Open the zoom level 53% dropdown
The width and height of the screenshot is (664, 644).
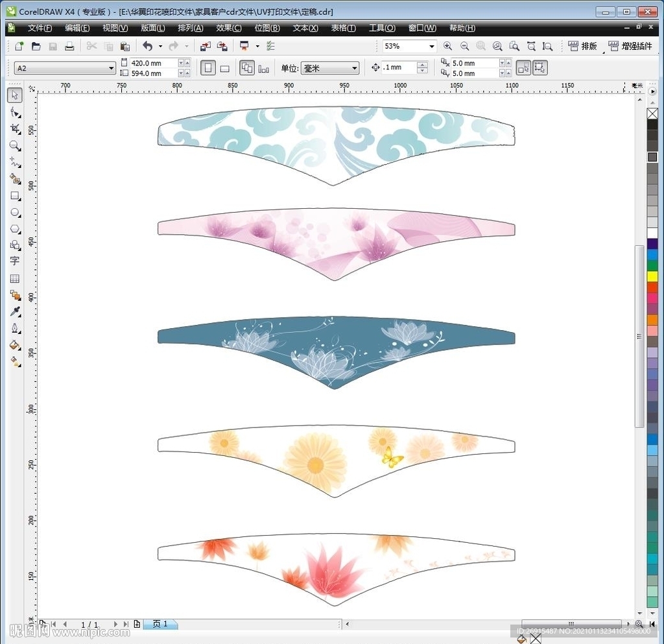tap(431, 46)
